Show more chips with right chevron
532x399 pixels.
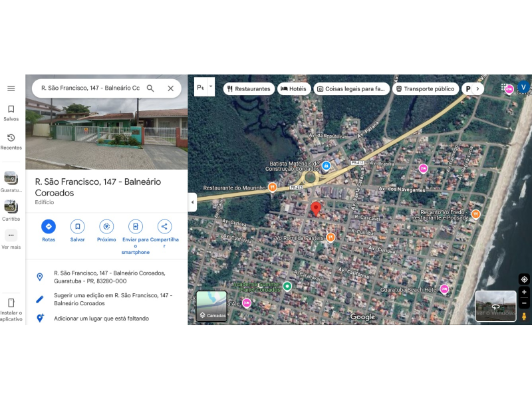click(477, 89)
